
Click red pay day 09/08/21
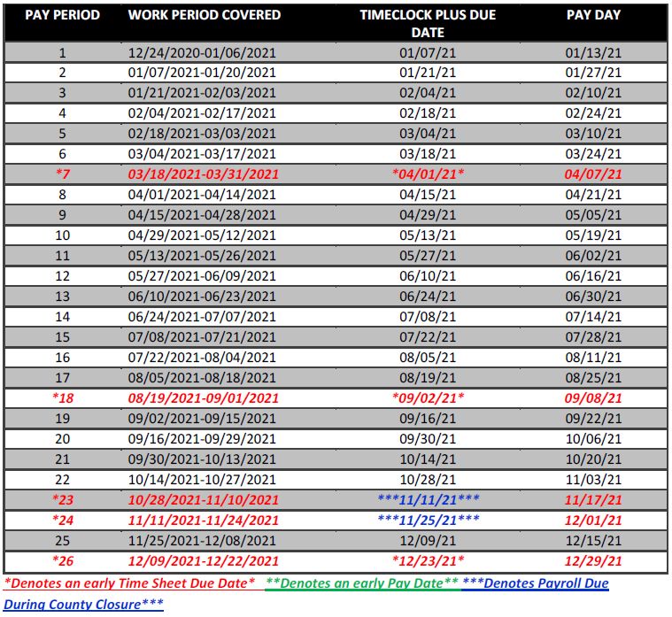click(593, 398)
